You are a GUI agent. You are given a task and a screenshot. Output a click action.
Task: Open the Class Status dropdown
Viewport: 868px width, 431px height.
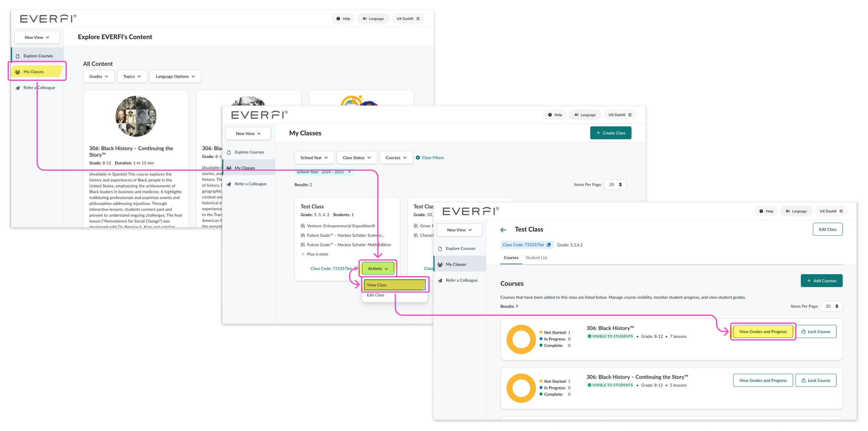coord(356,158)
